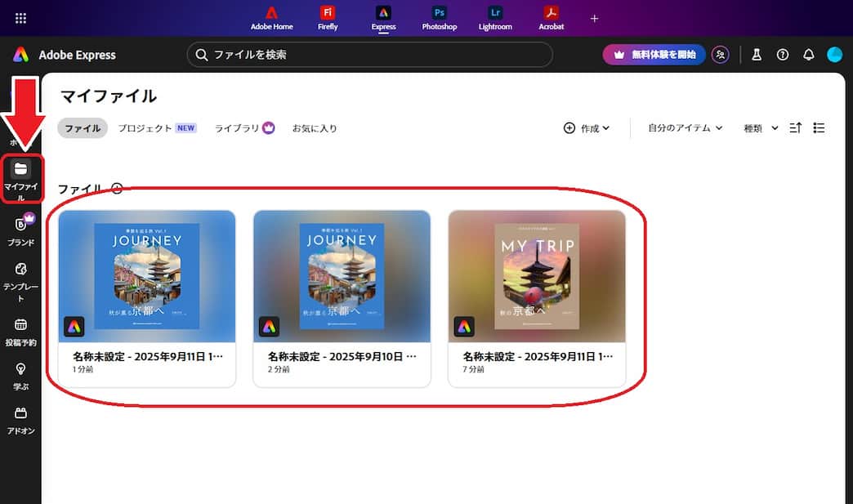Expand the 種類 filter dropdown

[759, 128]
